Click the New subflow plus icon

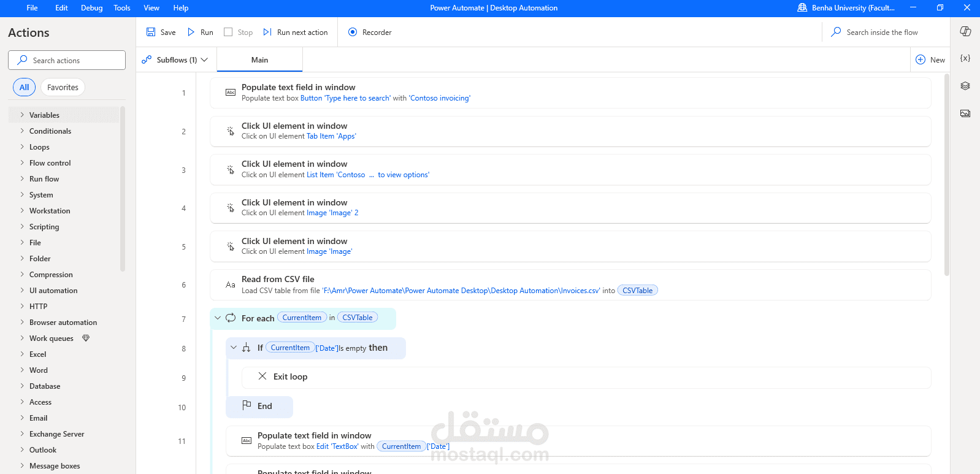[x=921, y=59]
